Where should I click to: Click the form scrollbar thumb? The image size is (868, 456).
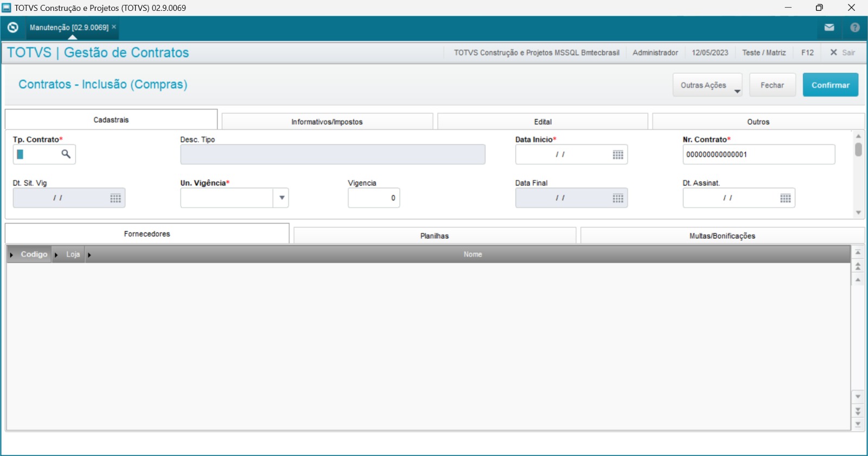click(858, 149)
